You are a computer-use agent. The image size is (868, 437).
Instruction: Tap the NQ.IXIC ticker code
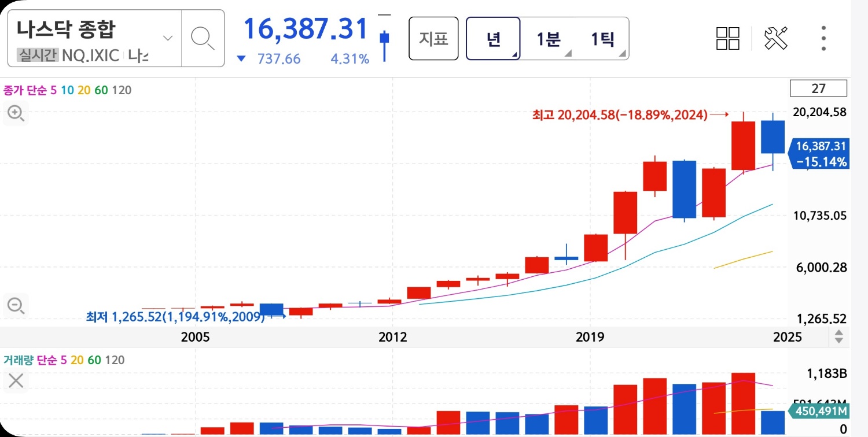coord(90,55)
